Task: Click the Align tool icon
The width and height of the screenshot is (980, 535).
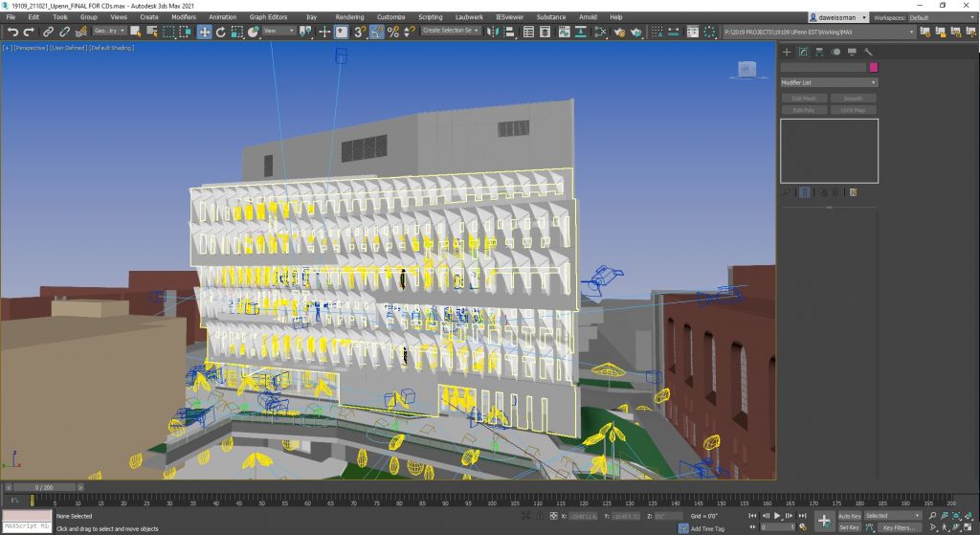Action: (x=509, y=32)
